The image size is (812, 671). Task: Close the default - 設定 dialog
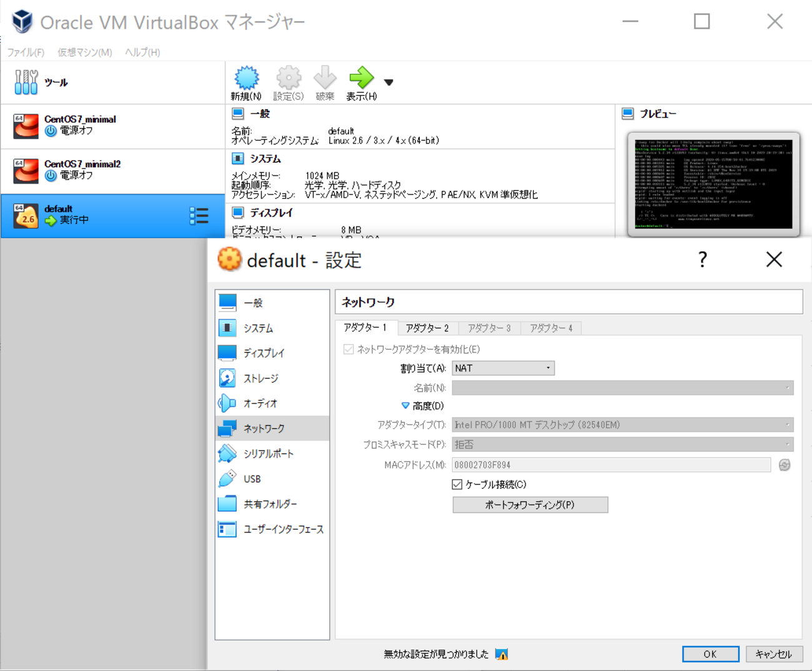pyautogui.click(x=775, y=260)
